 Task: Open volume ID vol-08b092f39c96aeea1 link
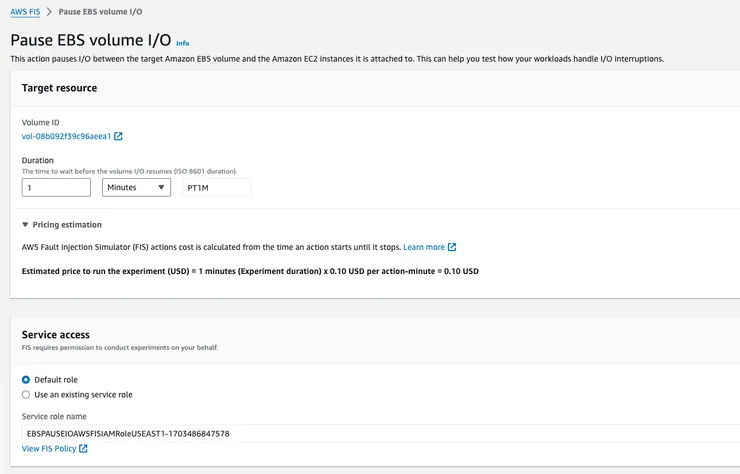[66, 136]
